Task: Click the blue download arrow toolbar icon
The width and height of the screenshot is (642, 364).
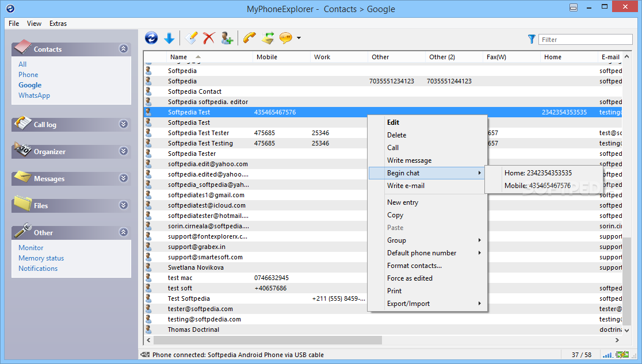Action: point(169,39)
